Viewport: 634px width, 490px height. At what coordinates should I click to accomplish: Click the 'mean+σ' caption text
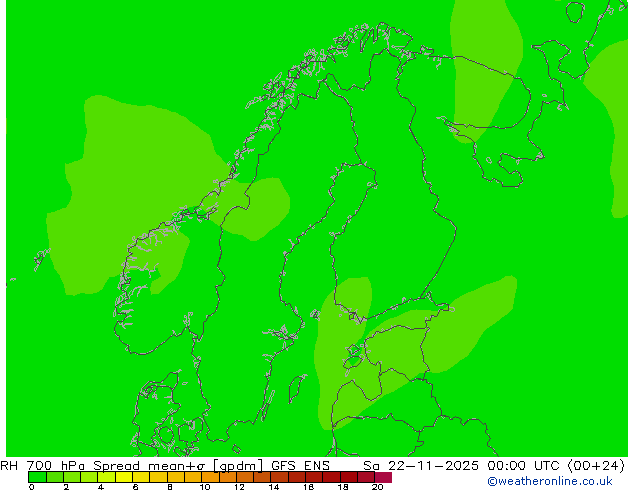177,466
